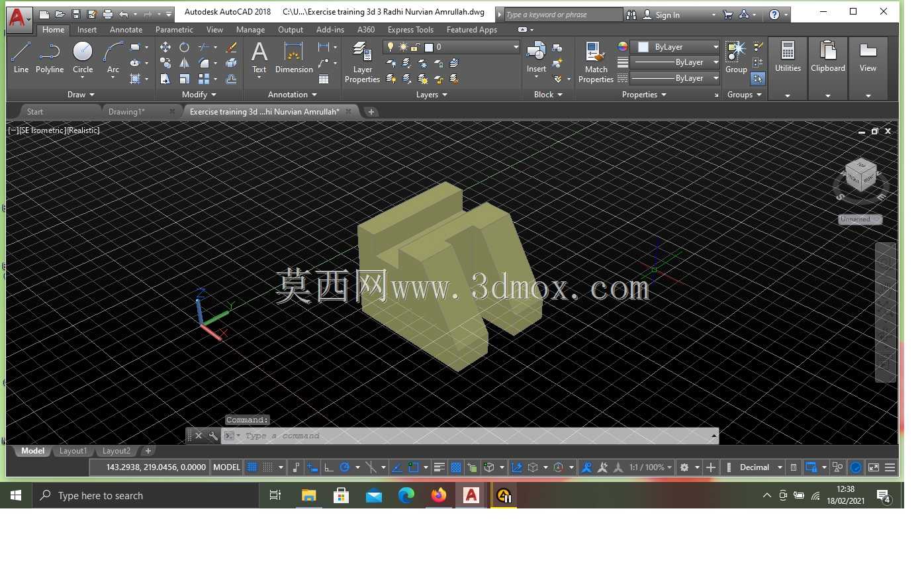This screenshot has width=924, height=574.
Task: Add a new drawing tab with plus
Action: (x=371, y=112)
